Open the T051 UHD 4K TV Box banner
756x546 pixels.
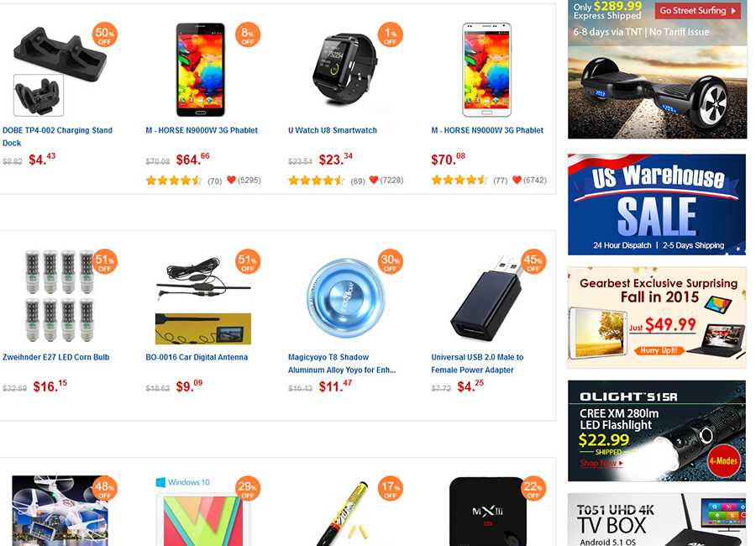pos(657,519)
